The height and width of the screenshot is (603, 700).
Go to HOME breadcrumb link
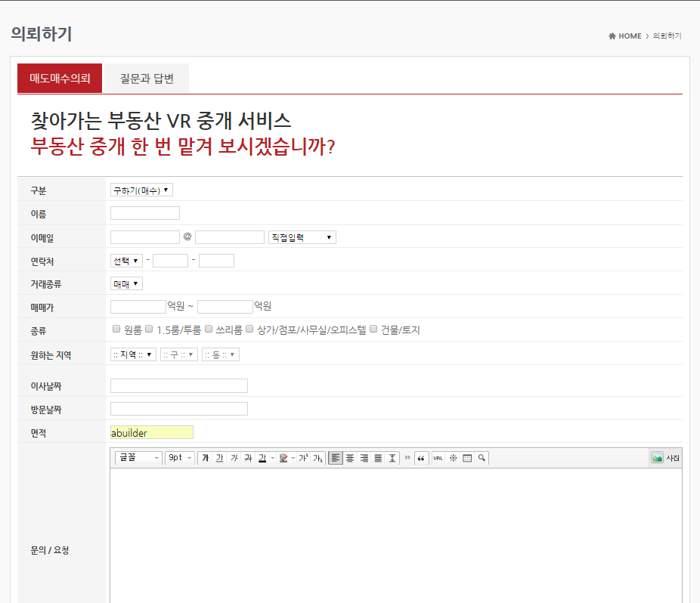(629, 36)
